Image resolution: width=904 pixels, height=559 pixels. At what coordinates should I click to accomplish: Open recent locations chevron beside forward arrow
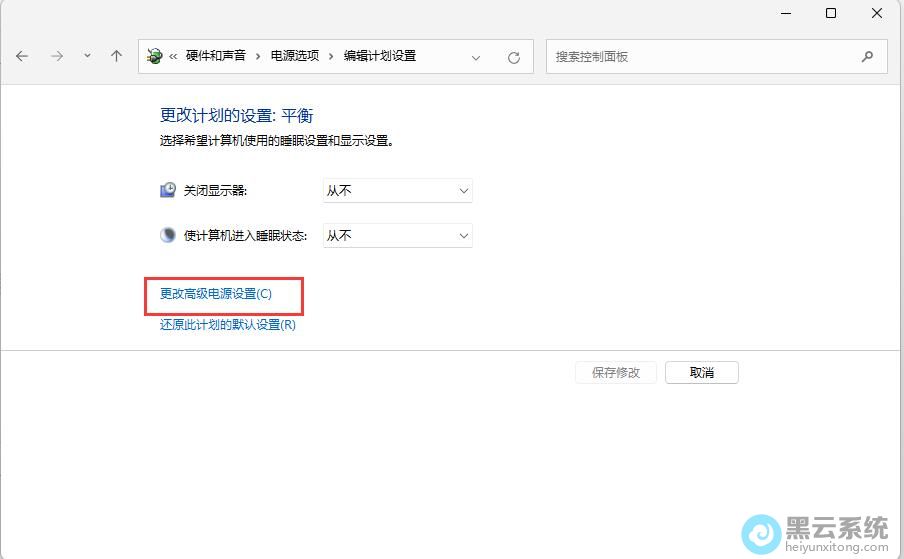[x=87, y=57]
